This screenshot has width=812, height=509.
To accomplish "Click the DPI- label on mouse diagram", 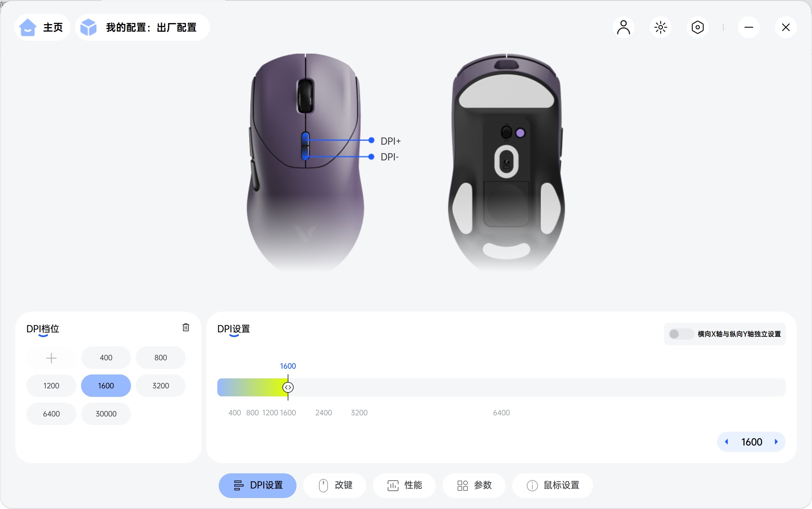I will pyautogui.click(x=389, y=157).
